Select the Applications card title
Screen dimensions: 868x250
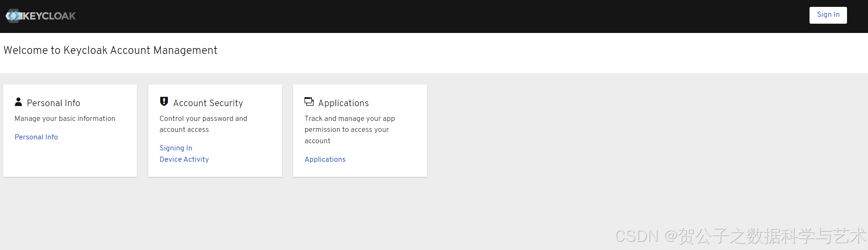point(343,103)
